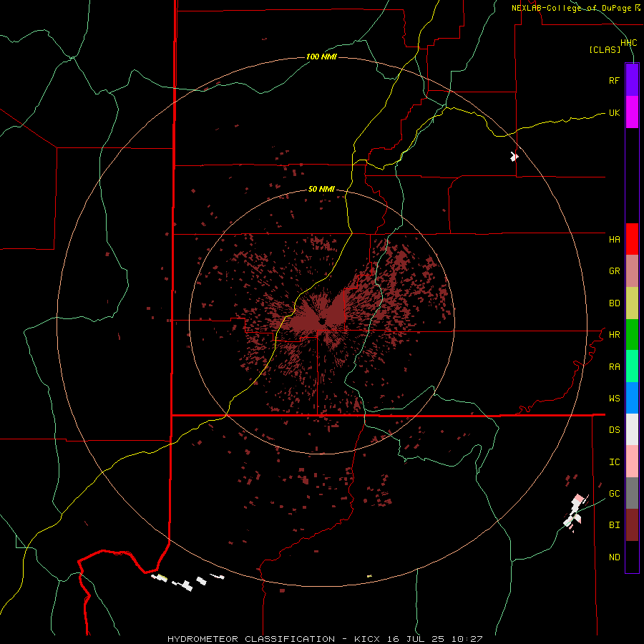Click the IC legend label

614,462
